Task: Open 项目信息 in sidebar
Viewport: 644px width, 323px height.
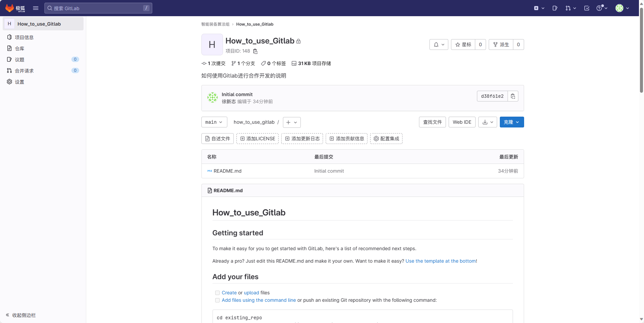Action: [x=43, y=37]
